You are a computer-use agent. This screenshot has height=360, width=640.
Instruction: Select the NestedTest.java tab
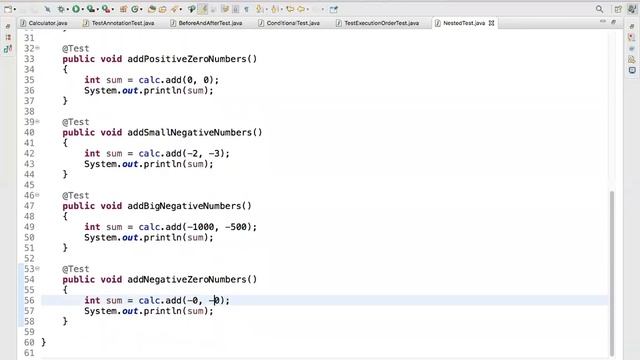464,23
